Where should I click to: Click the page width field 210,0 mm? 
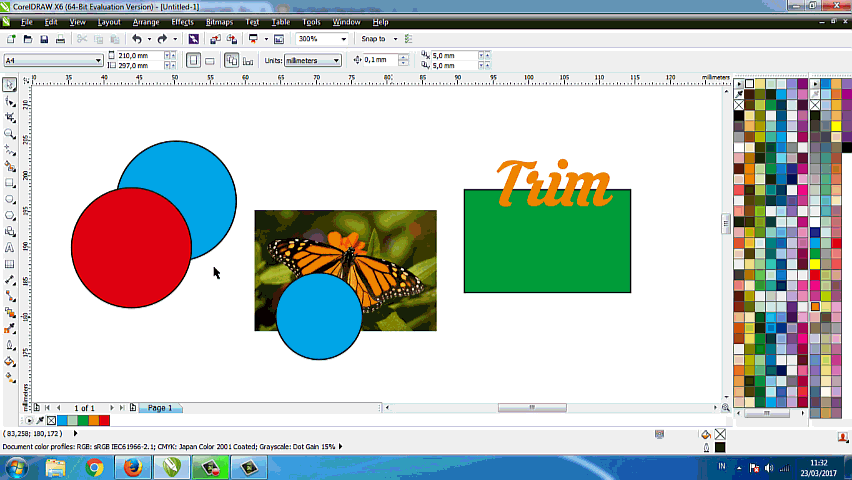click(139, 55)
